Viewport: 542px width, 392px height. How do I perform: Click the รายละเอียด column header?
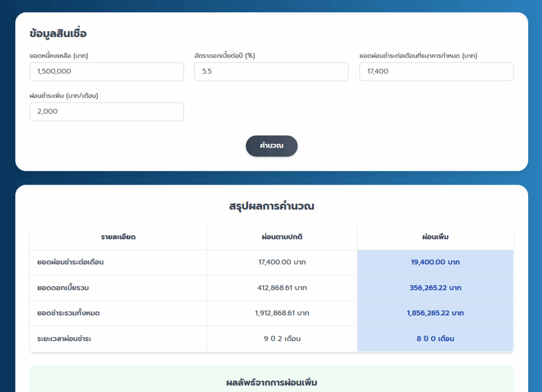coord(118,237)
